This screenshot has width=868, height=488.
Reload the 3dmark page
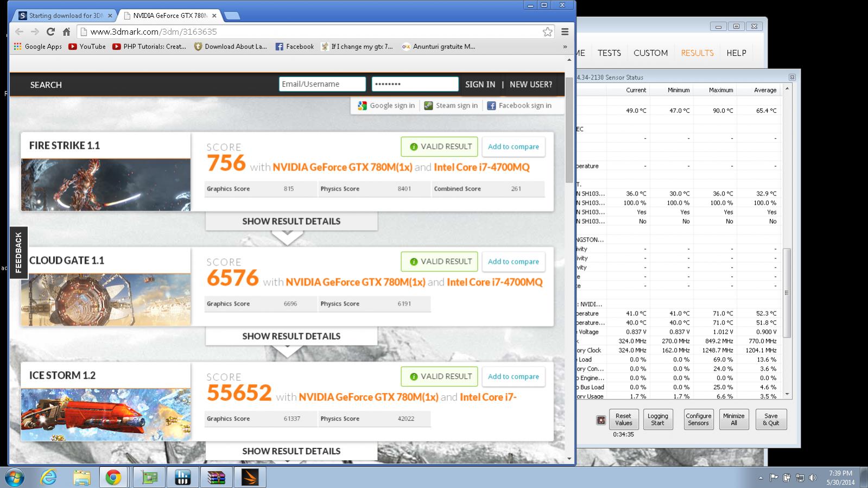click(50, 31)
